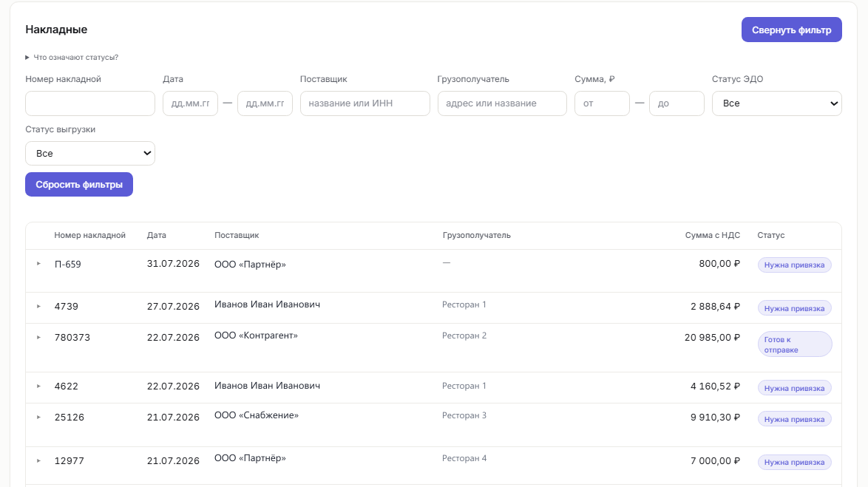Open the Статус ЭДО dropdown

776,103
